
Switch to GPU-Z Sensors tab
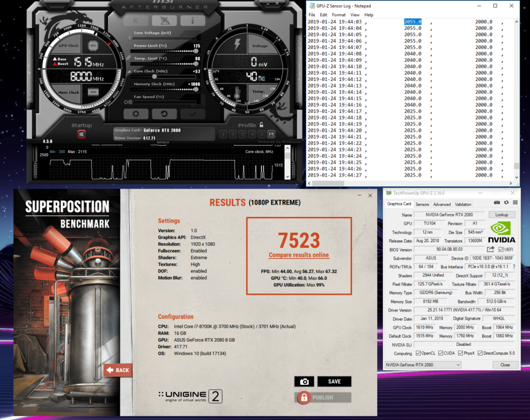pos(422,204)
